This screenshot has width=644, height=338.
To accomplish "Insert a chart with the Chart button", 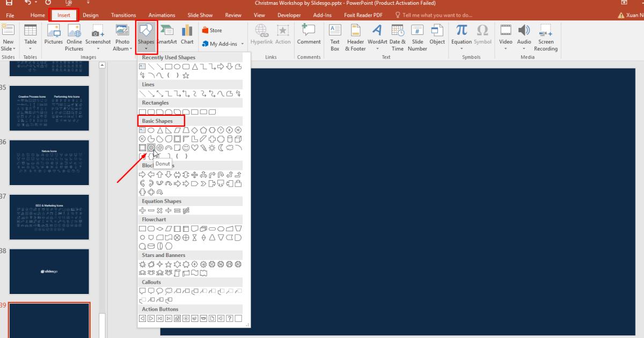I will click(187, 34).
